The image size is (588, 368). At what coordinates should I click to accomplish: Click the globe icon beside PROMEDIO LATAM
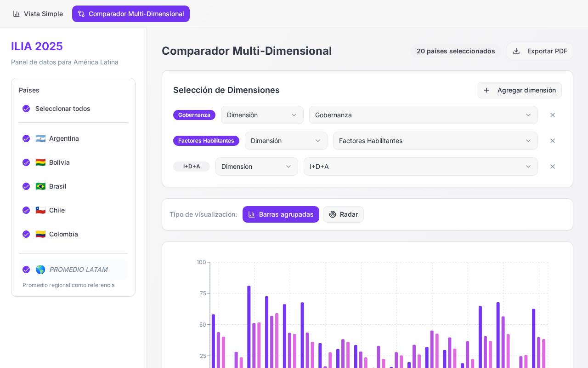(40, 270)
